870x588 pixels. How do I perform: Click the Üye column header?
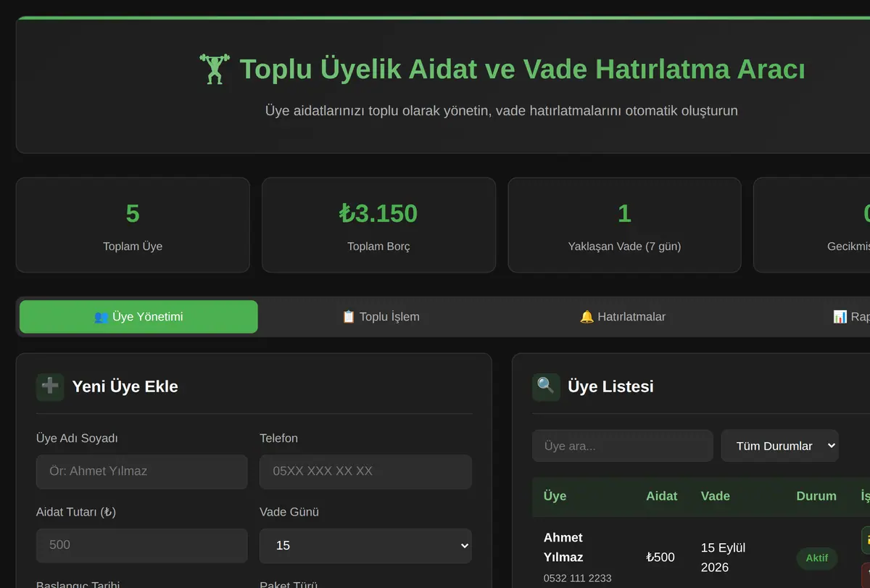pyautogui.click(x=555, y=497)
